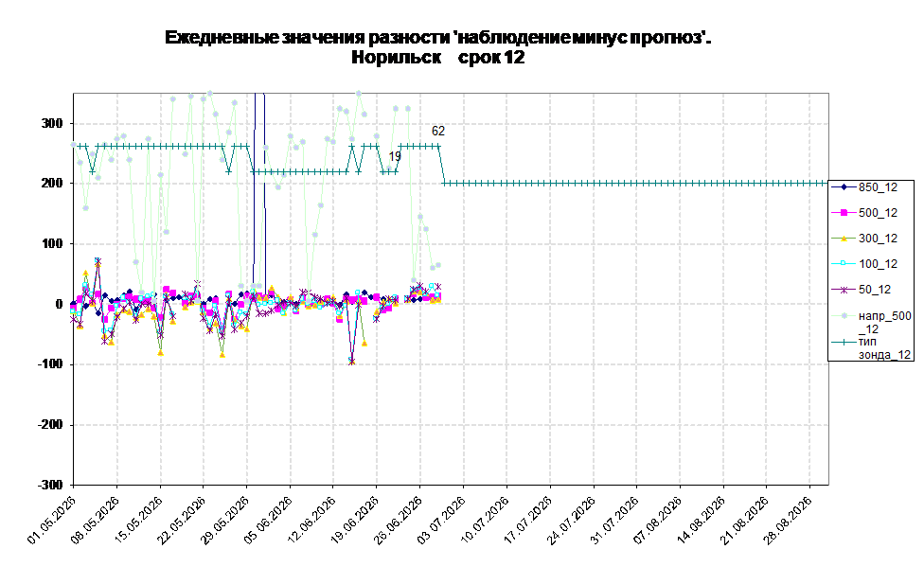Click the -300 value axis label

[x=49, y=485]
